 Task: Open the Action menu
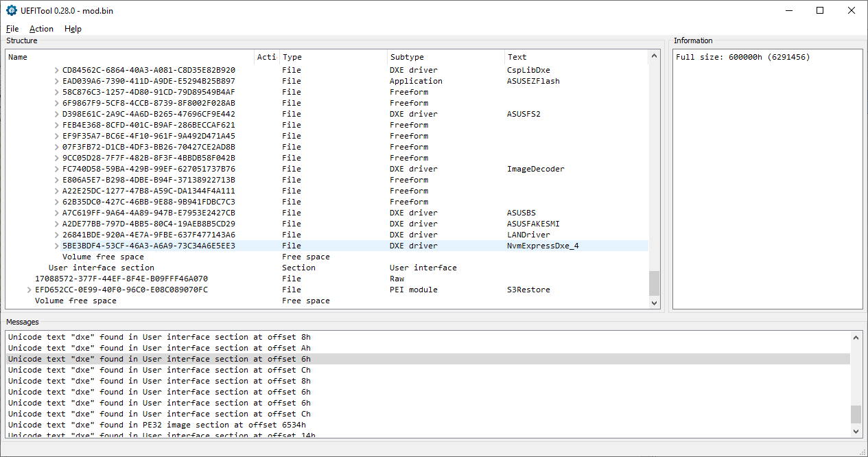coord(41,29)
